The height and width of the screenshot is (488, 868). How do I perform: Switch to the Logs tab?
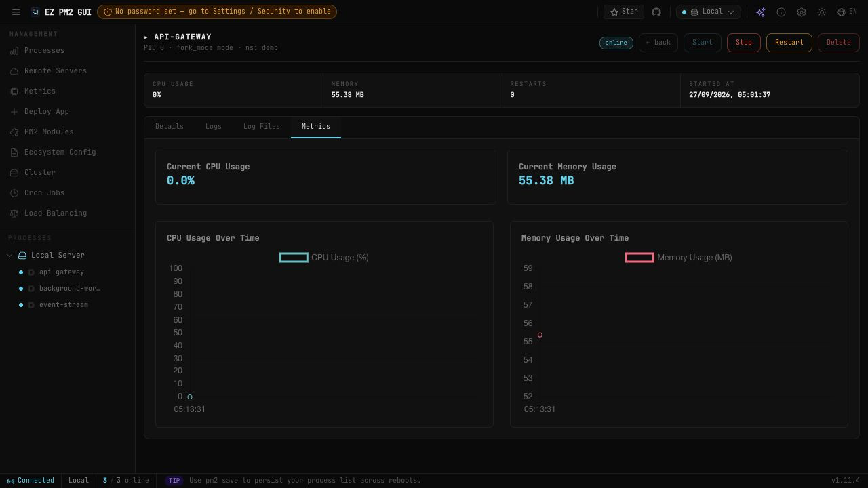[x=214, y=127]
